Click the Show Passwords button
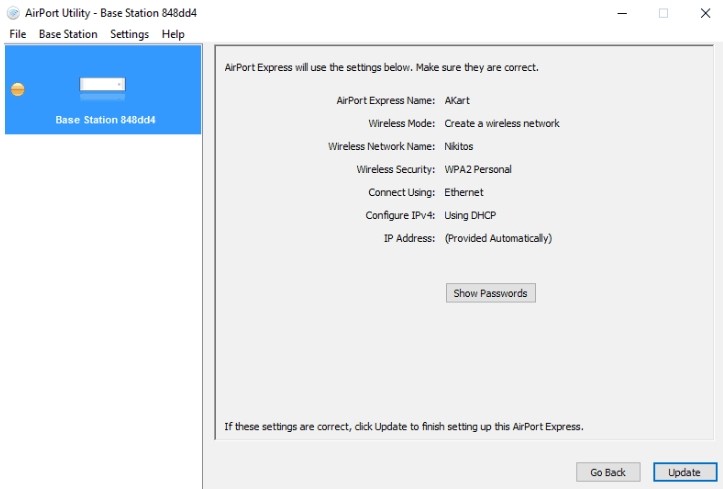723x489 pixels. click(x=491, y=293)
